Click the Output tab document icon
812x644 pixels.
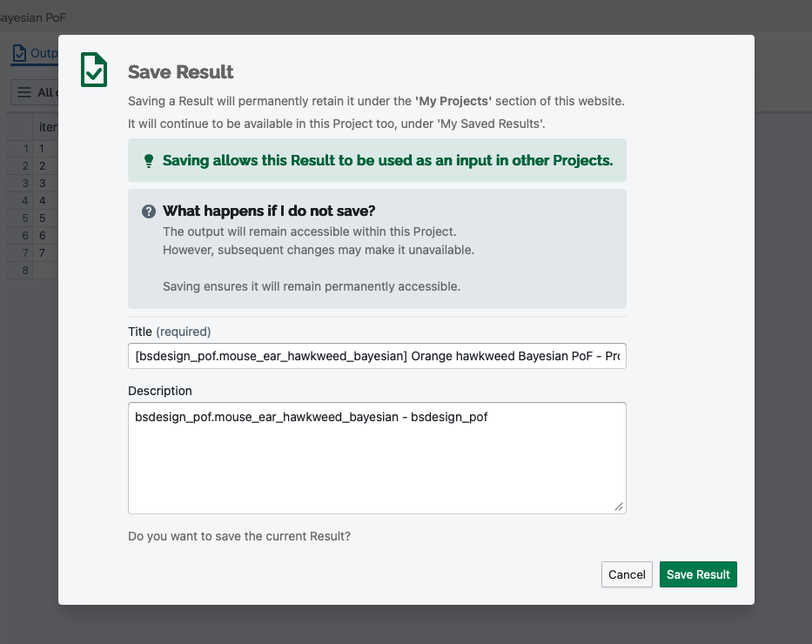(19, 53)
